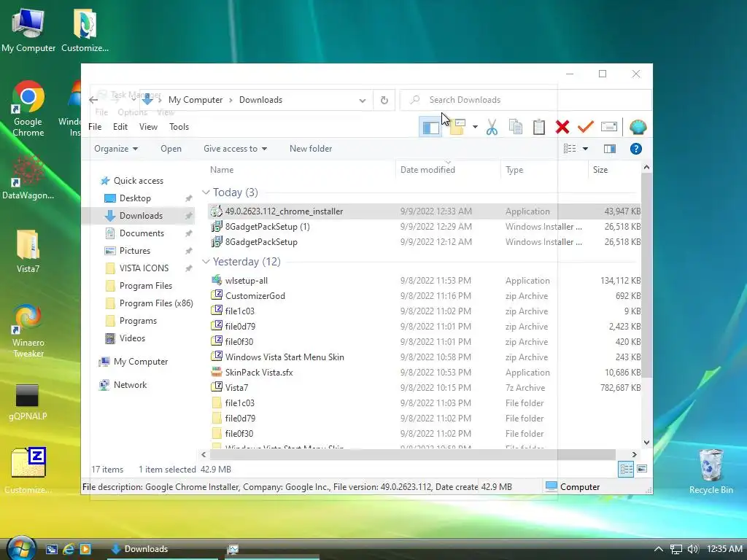Open the Give access to dropdown
The height and width of the screenshot is (560, 747).
click(236, 149)
